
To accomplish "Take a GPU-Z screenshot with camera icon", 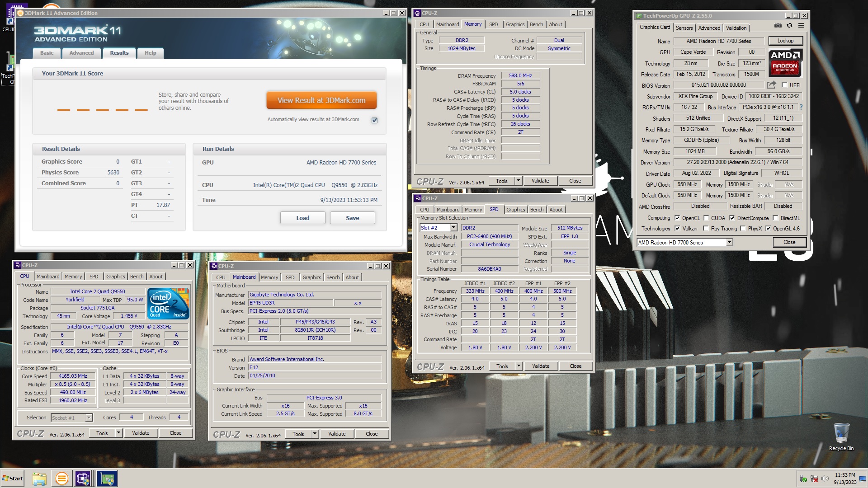I will click(778, 26).
